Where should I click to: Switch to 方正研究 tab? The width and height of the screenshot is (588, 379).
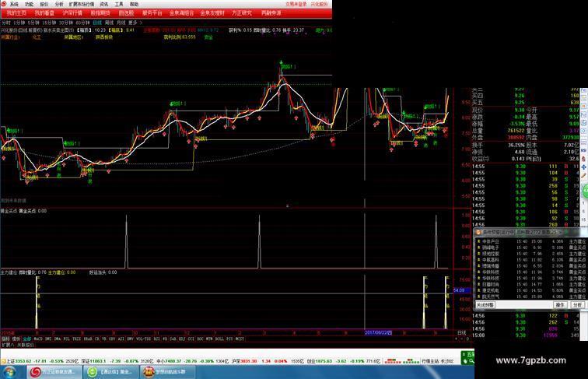[242, 12]
